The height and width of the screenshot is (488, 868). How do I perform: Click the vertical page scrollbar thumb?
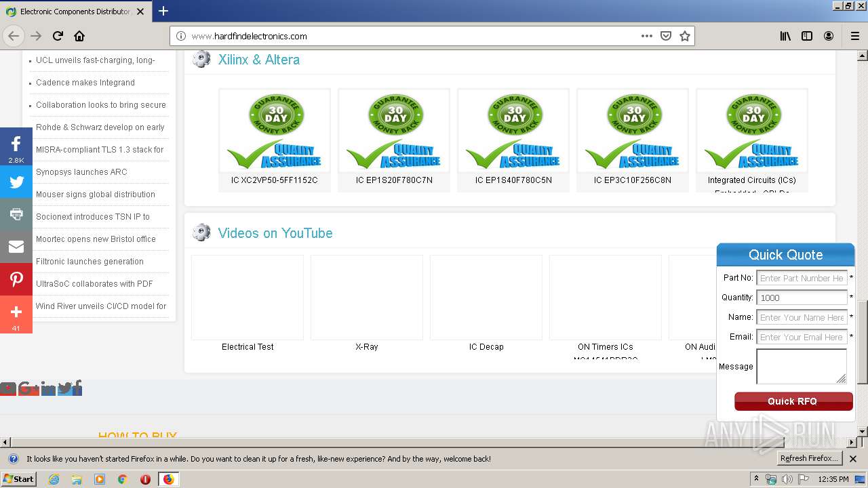[862, 342]
